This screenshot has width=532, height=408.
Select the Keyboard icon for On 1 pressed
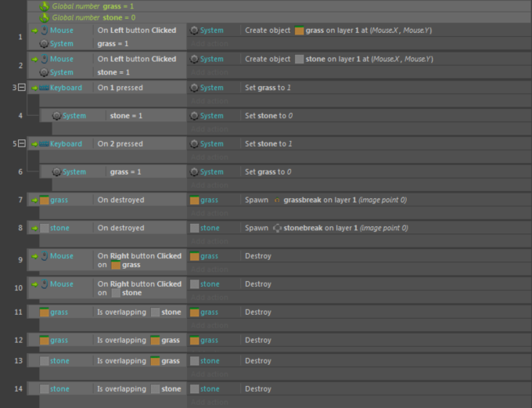[x=44, y=88]
